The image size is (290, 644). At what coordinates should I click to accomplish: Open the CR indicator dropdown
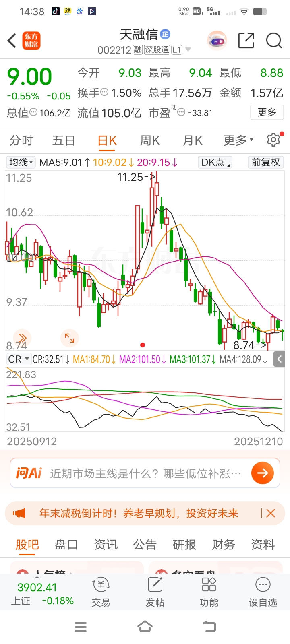coord(19,359)
